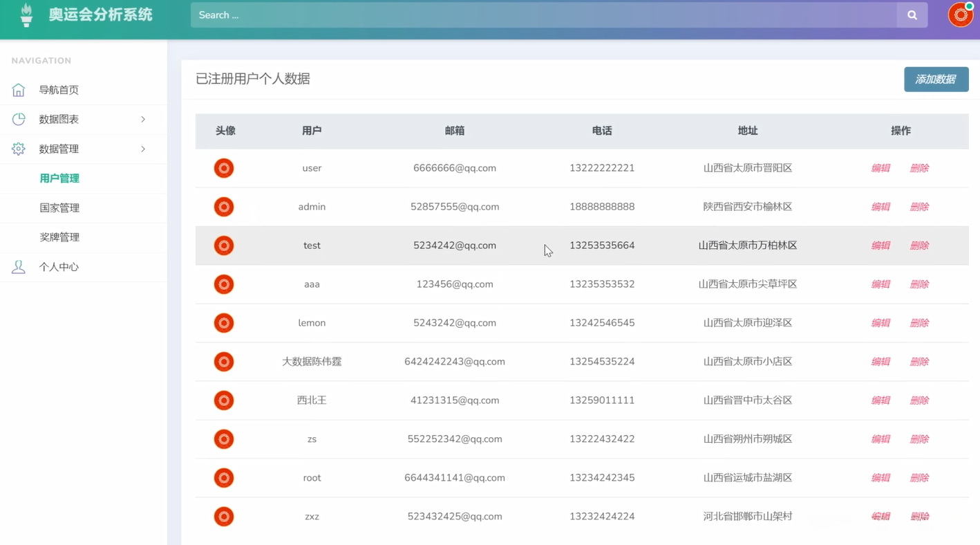
Task: Click the 操作 column header
Action: point(901,131)
